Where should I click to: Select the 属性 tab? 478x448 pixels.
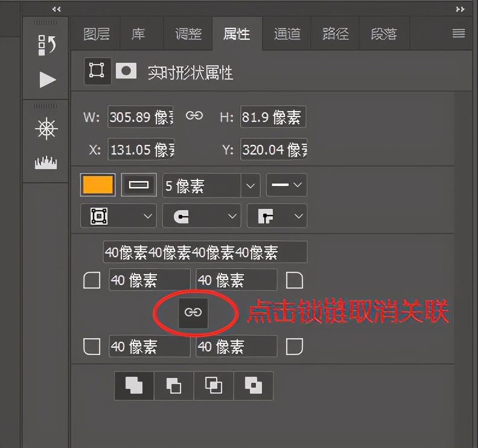237,34
